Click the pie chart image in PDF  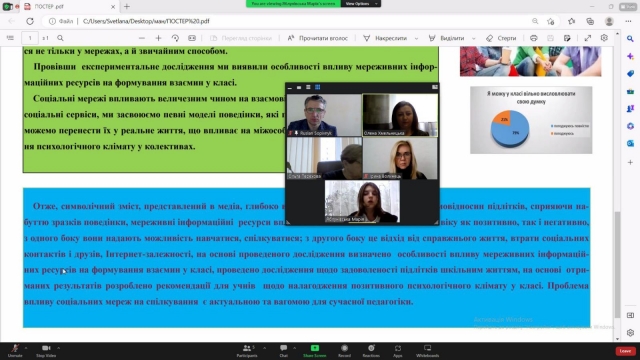click(531, 120)
